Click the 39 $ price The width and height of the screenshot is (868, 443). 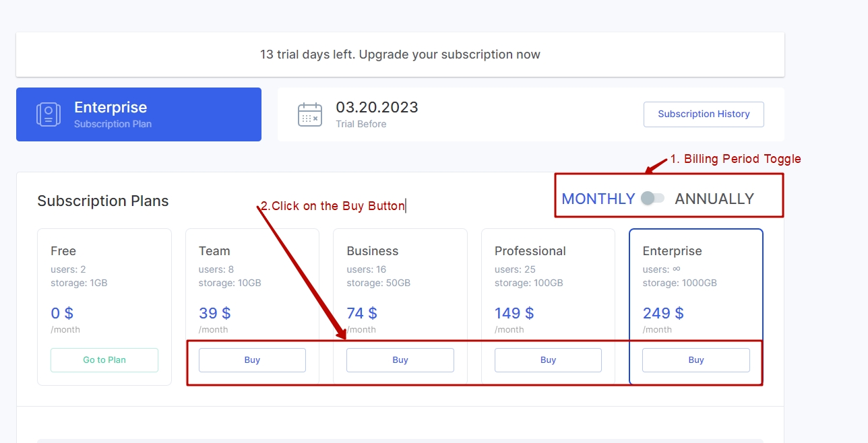[215, 313]
